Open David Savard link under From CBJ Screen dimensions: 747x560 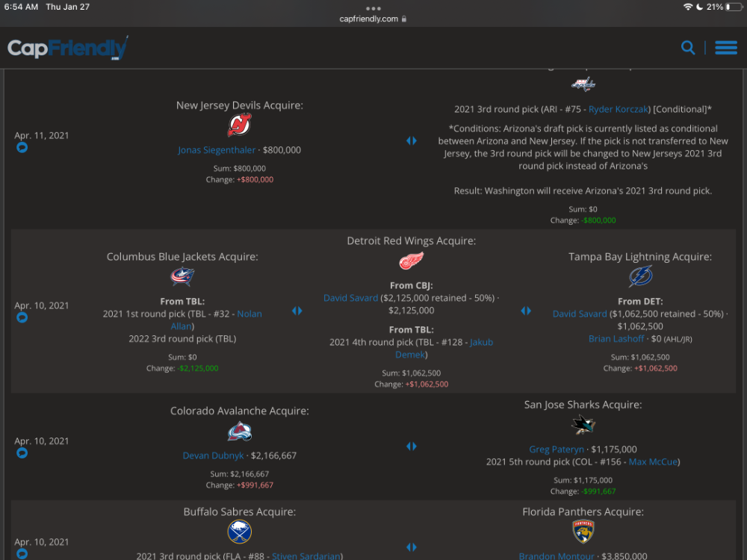[x=350, y=298]
